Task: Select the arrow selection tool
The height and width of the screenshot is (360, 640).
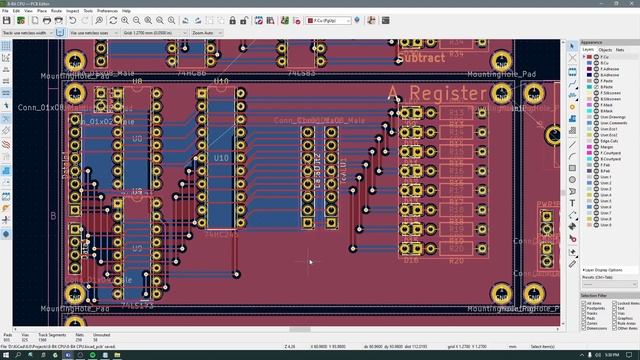Action: [x=572, y=46]
